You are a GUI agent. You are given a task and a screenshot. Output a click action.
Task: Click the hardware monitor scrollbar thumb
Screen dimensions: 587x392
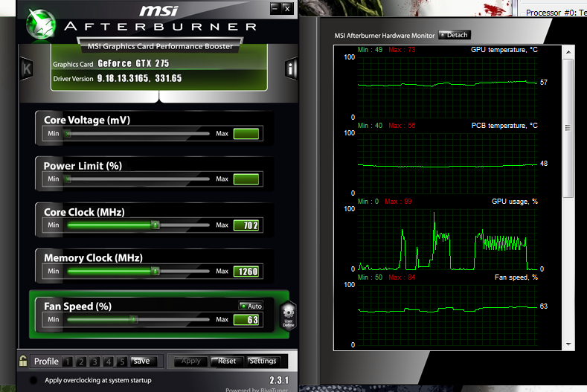(x=568, y=128)
